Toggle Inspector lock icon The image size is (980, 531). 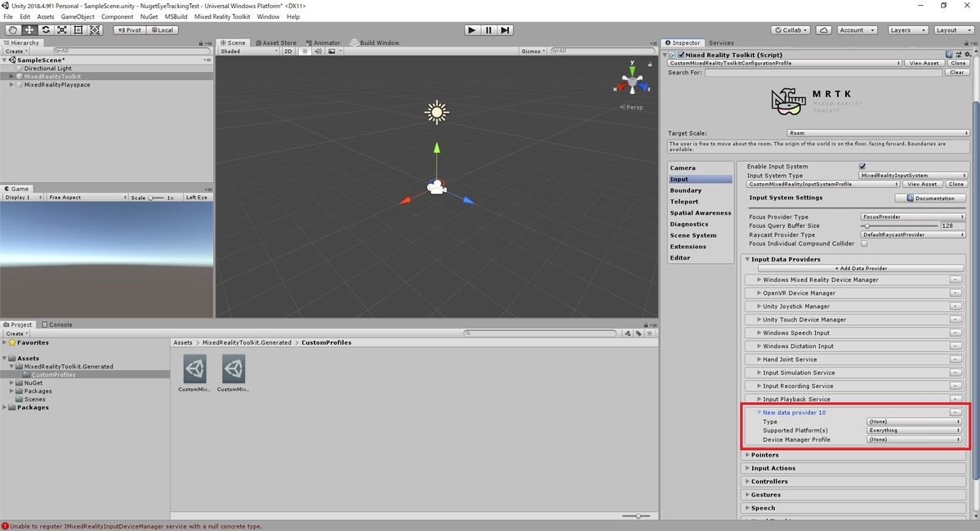[x=967, y=42]
